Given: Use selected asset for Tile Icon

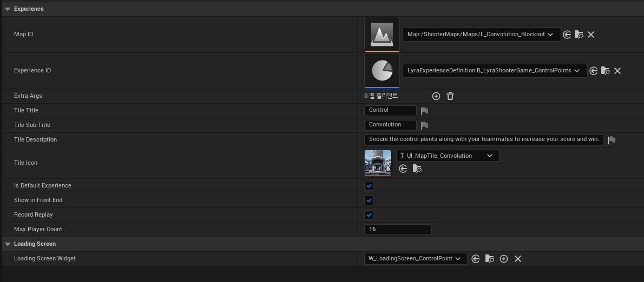Looking at the screenshot, I should 403,169.
